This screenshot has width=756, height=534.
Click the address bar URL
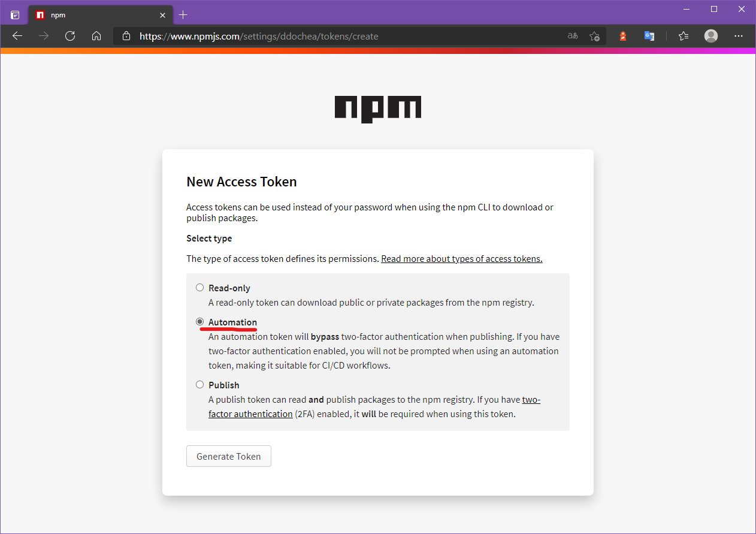pyautogui.click(x=259, y=36)
